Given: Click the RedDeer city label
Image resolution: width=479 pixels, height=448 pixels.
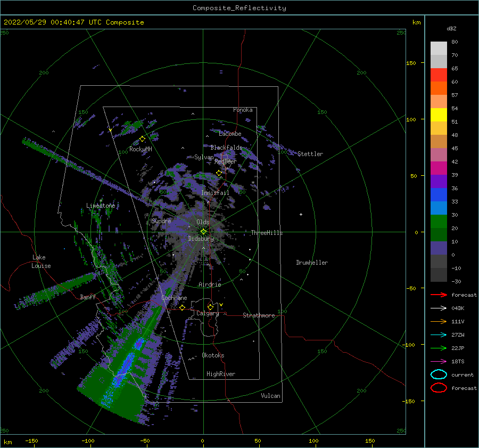Looking at the screenshot, I should pos(226,161).
